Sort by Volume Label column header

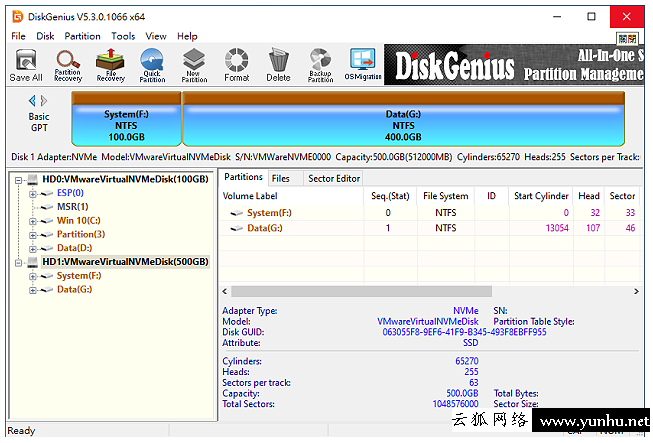point(292,196)
